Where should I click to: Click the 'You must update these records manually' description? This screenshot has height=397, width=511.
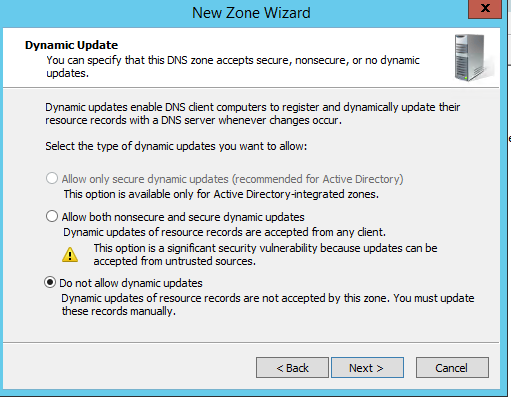[268, 304]
